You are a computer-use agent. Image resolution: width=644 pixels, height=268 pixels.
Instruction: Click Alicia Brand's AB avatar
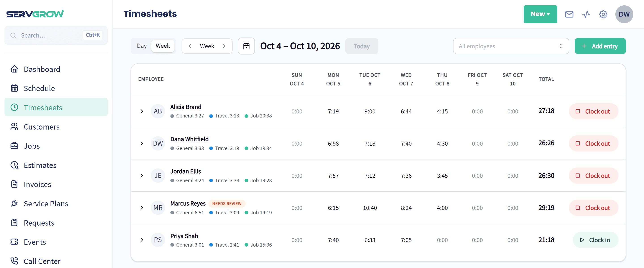[158, 111]
